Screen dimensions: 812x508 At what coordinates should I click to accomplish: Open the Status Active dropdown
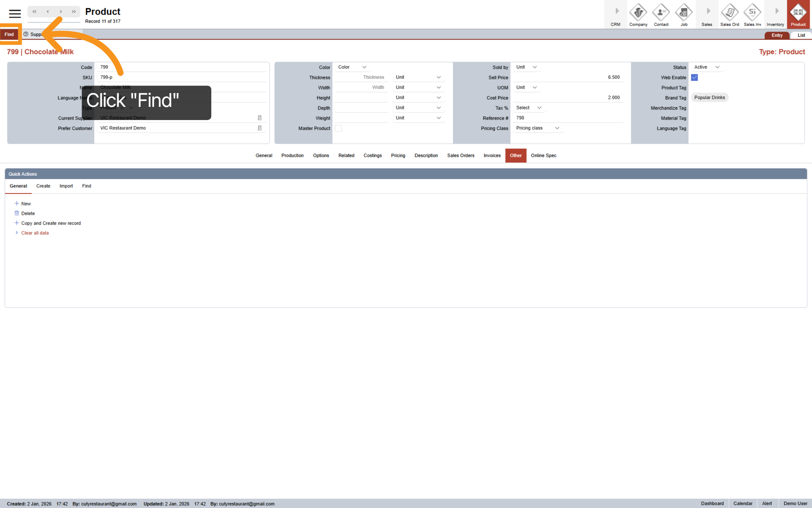click(706, 67)
